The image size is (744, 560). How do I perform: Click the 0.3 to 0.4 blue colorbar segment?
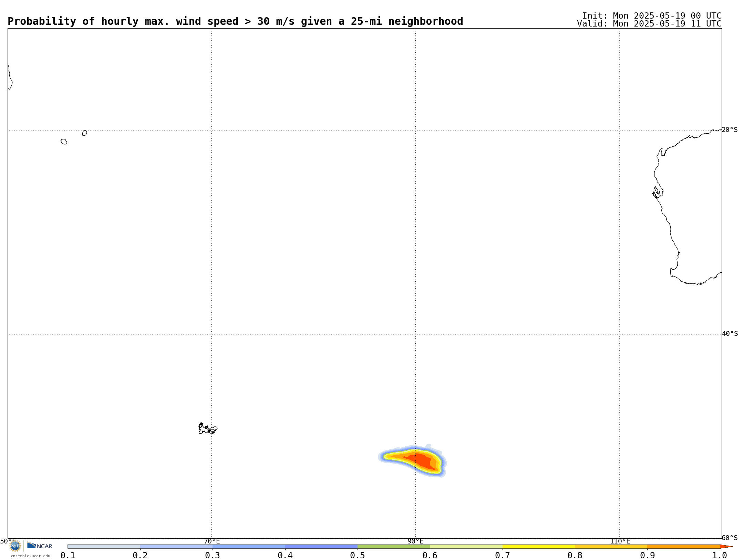coord(249,547)
